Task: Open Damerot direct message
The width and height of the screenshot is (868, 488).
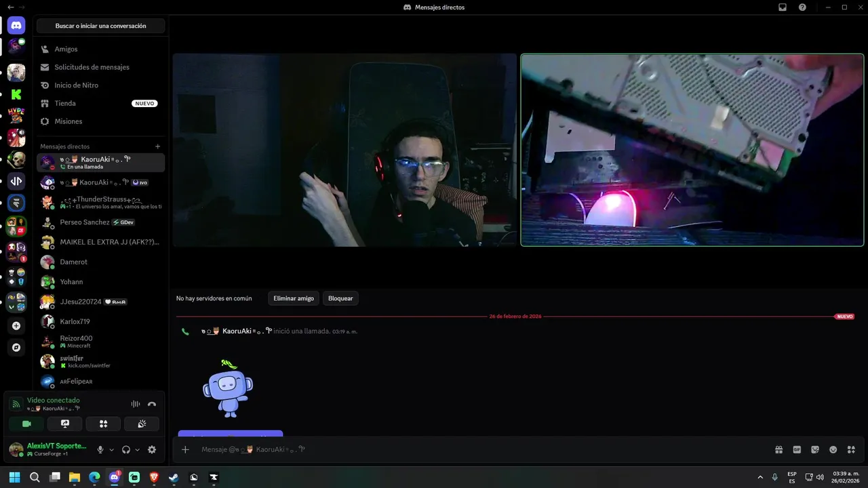Action: [101, 262]
